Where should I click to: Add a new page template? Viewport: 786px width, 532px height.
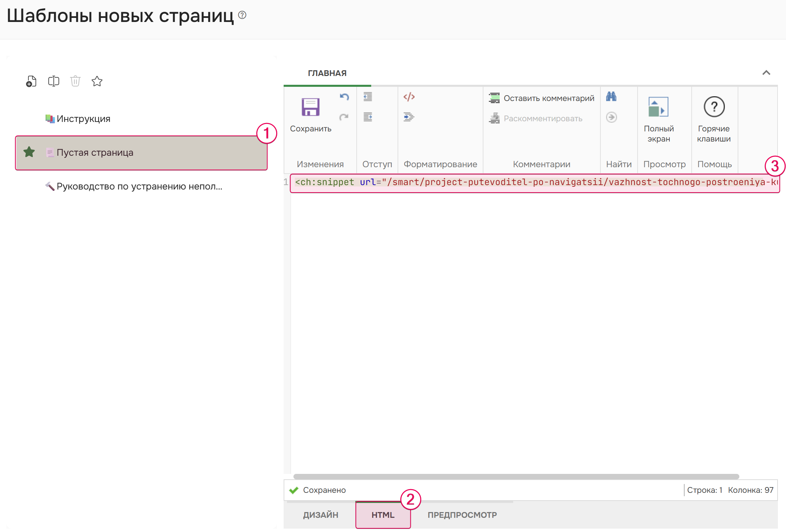tap(31, 81)
